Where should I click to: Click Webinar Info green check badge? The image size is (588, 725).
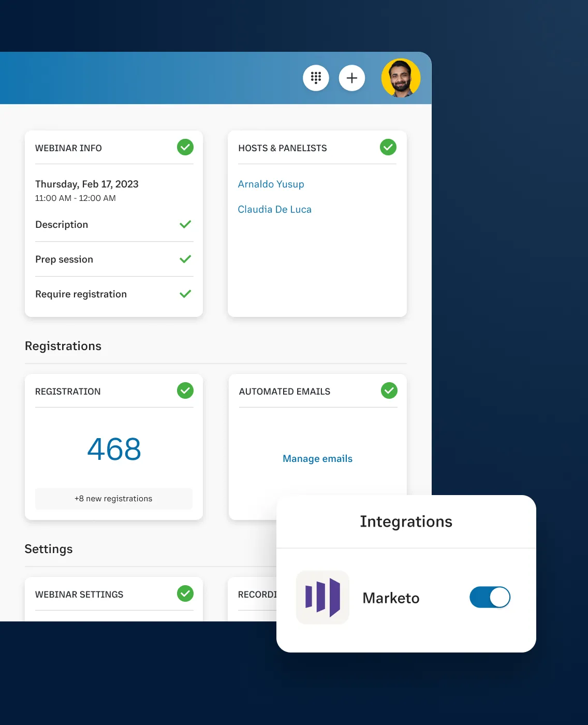click(x=185, y=148)
